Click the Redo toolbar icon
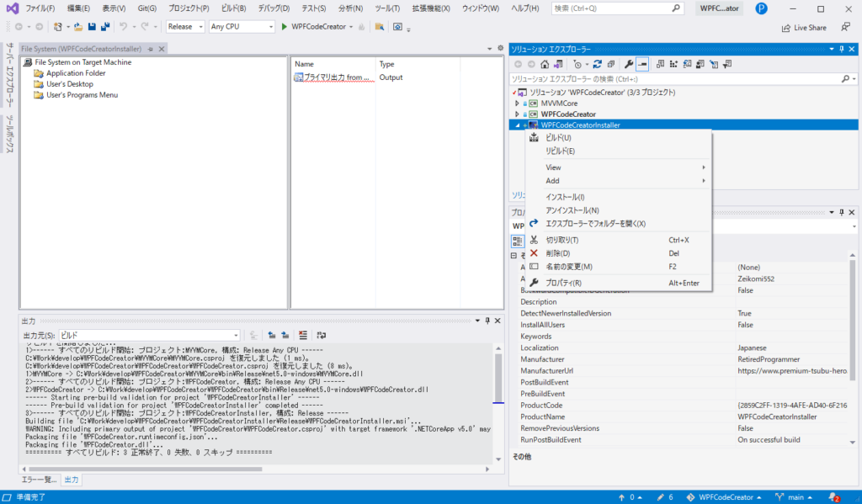862x504 pixels. [x=145, y=26]
